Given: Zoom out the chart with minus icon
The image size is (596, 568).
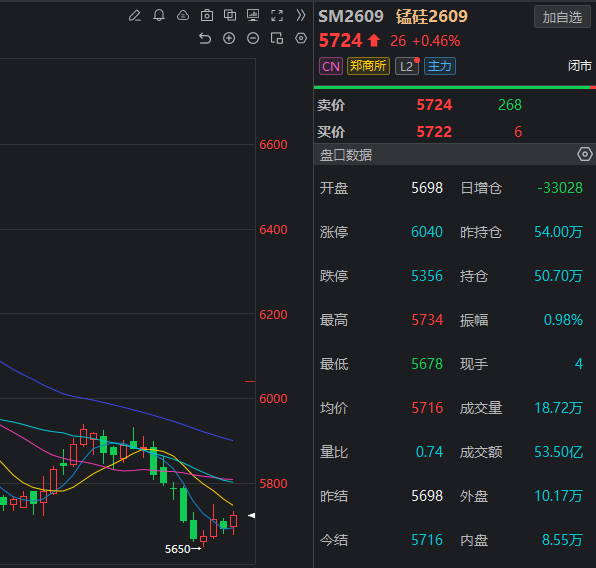Looking at the screenshot, I should (253, 38).
